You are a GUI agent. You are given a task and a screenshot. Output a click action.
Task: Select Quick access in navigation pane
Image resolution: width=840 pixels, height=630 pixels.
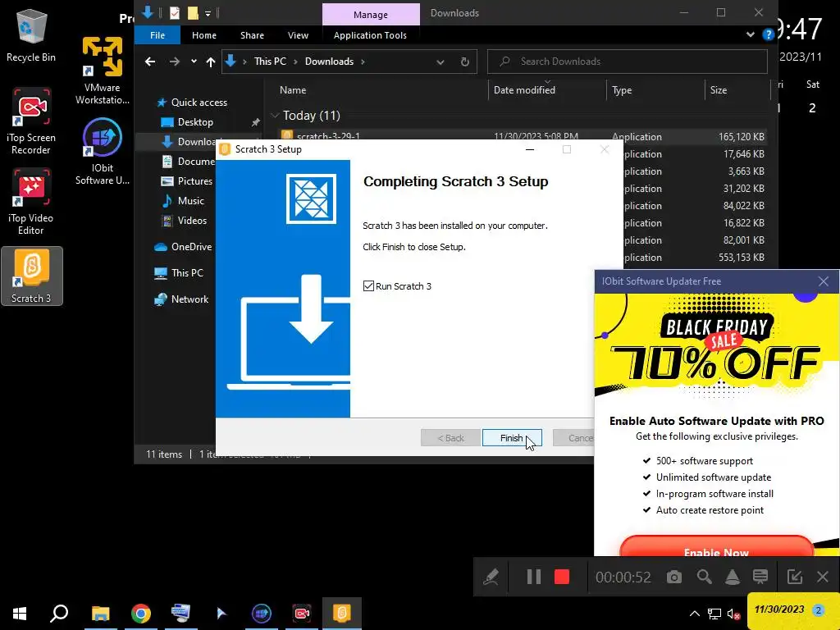coord(199,103)
